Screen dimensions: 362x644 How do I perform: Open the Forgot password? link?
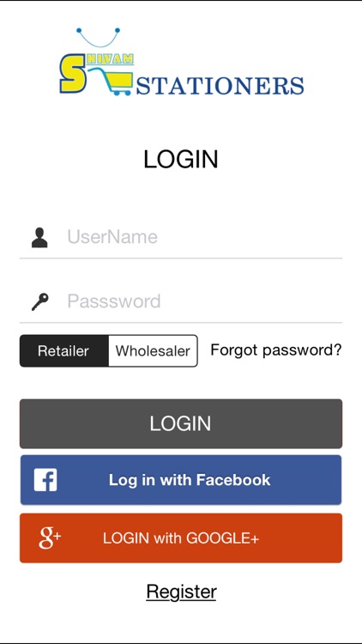pyautogui.click(x=276, y=350)
